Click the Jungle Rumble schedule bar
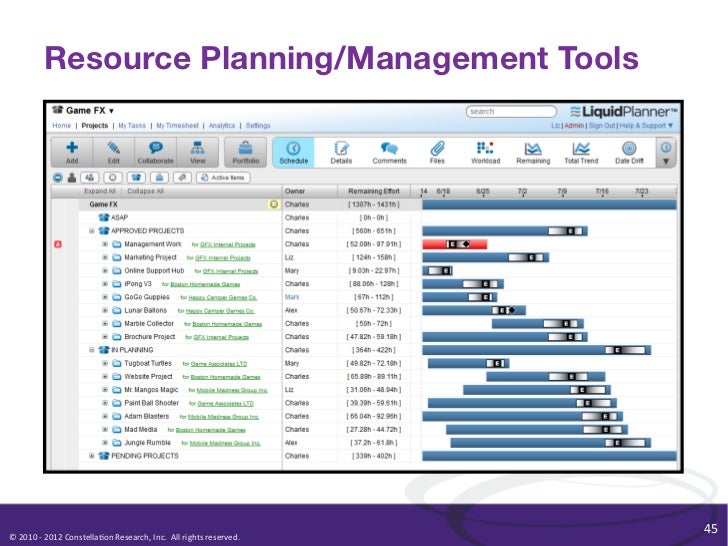Image resolution: width=728 pixels, height=546 pixels. coord(551,443)
